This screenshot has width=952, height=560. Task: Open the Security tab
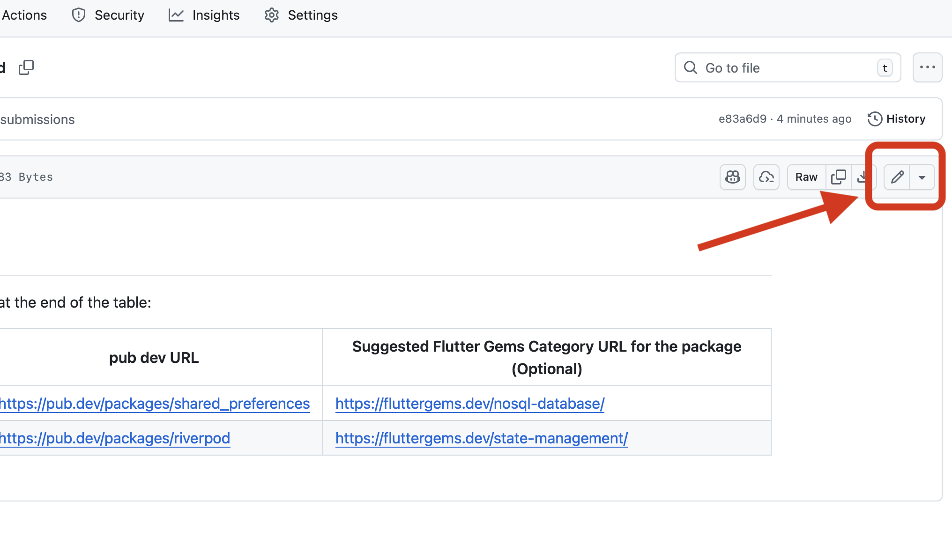(108, 15)
